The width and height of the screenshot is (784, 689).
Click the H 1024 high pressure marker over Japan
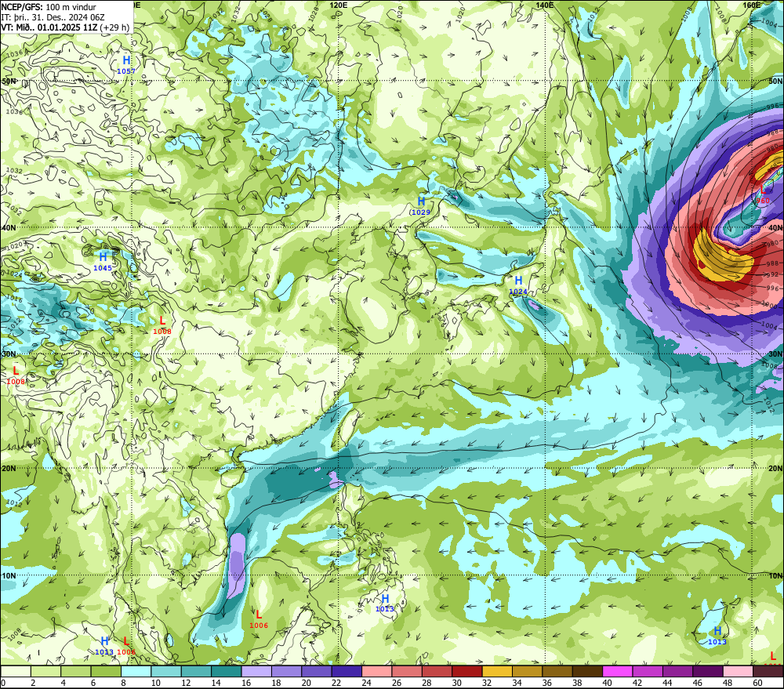click(x=518, y=285)
